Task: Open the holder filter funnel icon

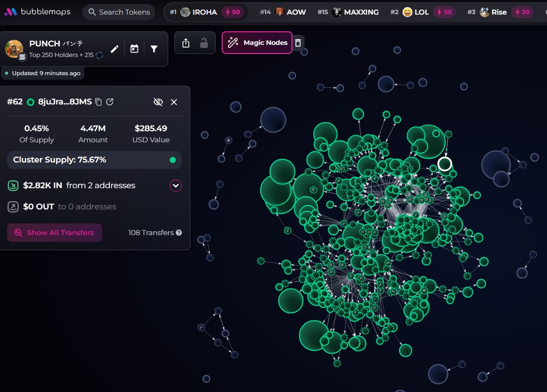Action: (x=154, y=49)
